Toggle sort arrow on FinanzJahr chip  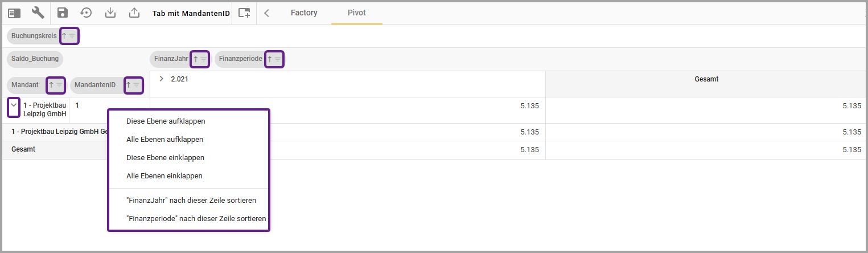pos(196,59)
